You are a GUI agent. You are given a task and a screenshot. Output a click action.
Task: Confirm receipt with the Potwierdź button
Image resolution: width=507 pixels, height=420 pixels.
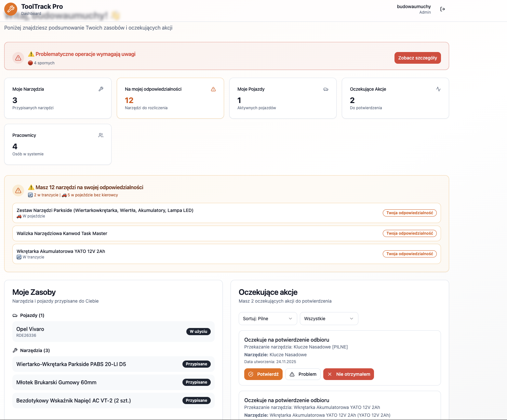[x=263, y=374]
